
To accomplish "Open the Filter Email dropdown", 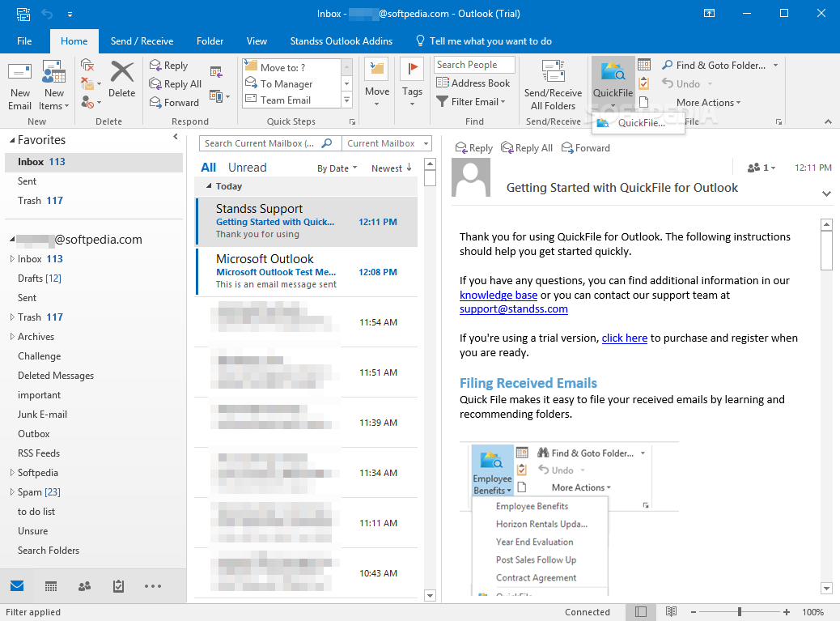I will (471, 102).
